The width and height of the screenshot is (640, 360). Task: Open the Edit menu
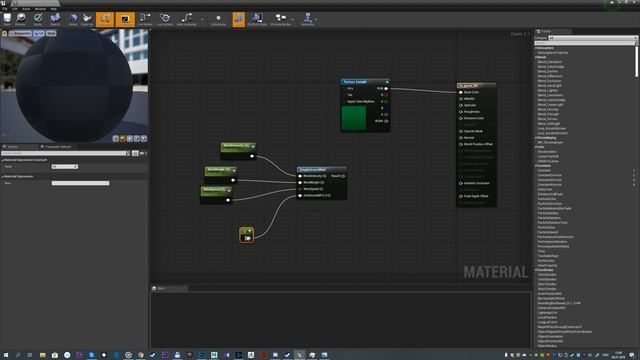pyautogui.click(x=15, y=9)
